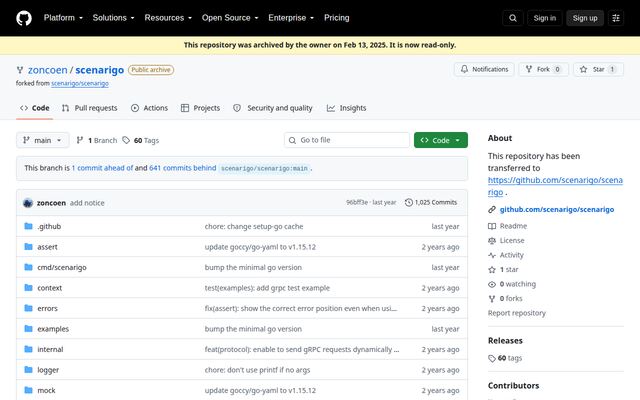640x400 pixels.
Task: Click the search magnifier icon in header
Action: [x=513, y=18]
